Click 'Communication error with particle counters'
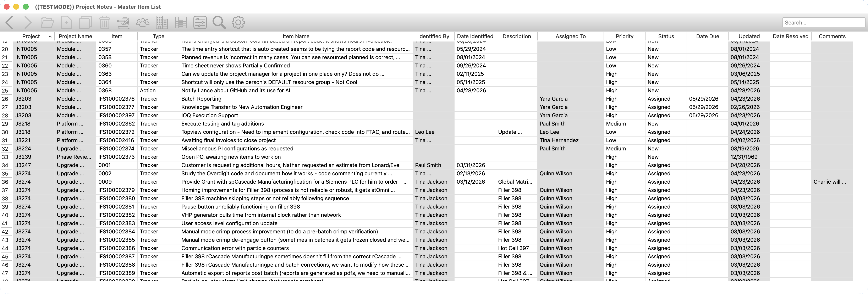The image size is (868, 294). click(x=296, y=248)
